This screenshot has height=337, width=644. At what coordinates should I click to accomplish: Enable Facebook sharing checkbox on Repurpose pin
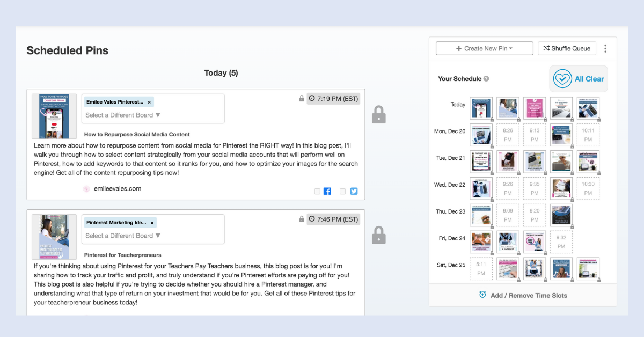[x=317, y=191]
